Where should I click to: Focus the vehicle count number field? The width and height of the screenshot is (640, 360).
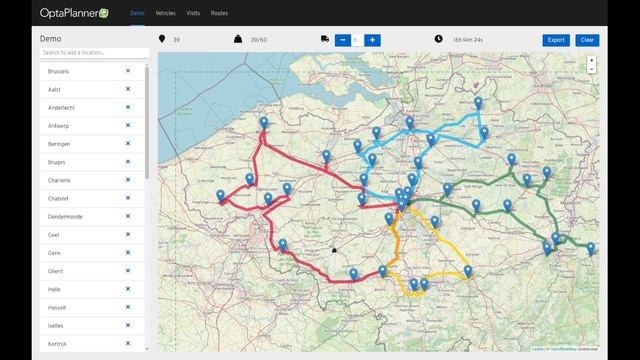[357, 40]
